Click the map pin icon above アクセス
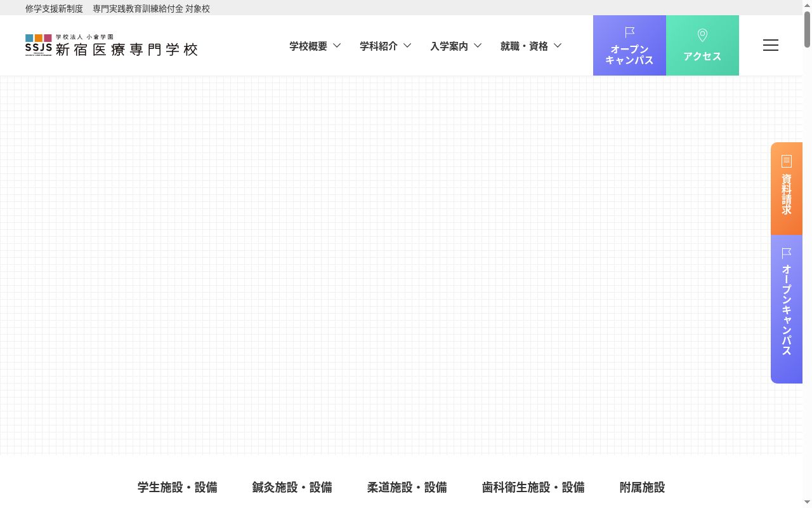The width and height of the screenshot is (812, 508). point(702,35)
